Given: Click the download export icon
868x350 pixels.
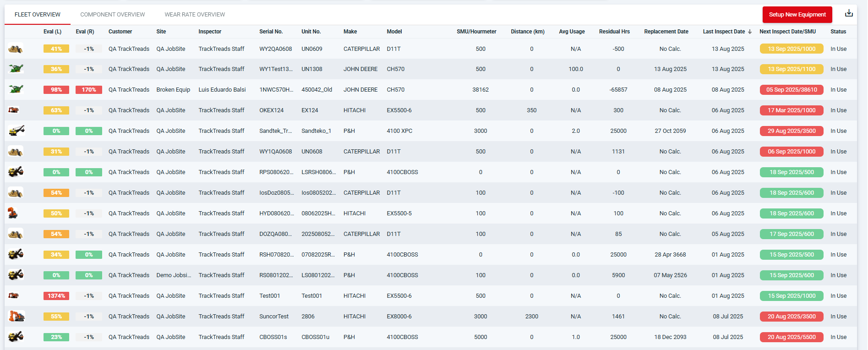Looking at the screenshot, I should (x=848, y=13).
